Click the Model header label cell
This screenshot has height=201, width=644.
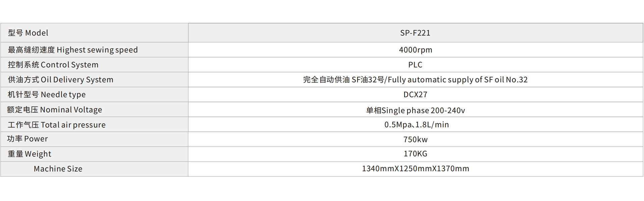click(x=28, y=33)
